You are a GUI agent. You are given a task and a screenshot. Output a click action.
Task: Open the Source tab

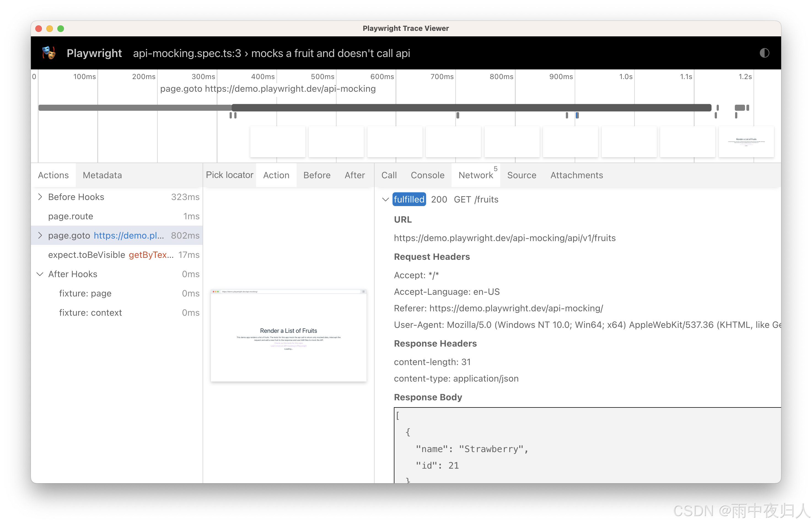tap(521, 175)
